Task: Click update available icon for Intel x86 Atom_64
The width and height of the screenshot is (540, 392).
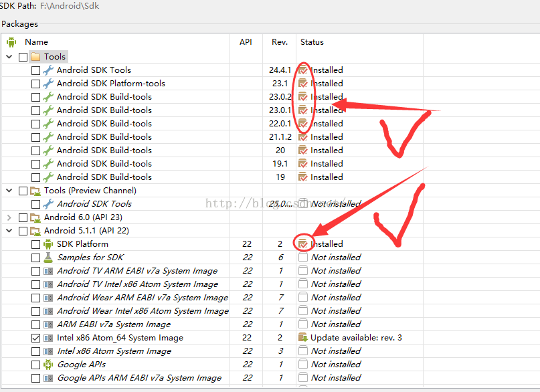Action: (x=302, y=338)
